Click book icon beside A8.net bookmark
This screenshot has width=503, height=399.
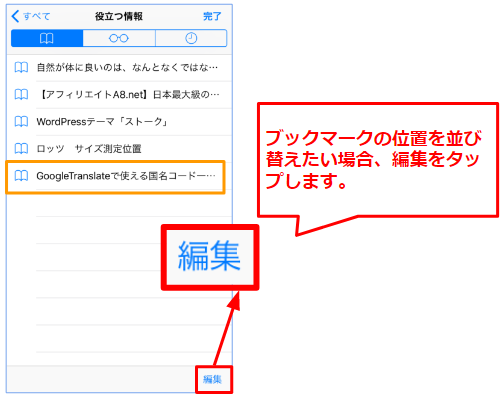coord(21,95)
